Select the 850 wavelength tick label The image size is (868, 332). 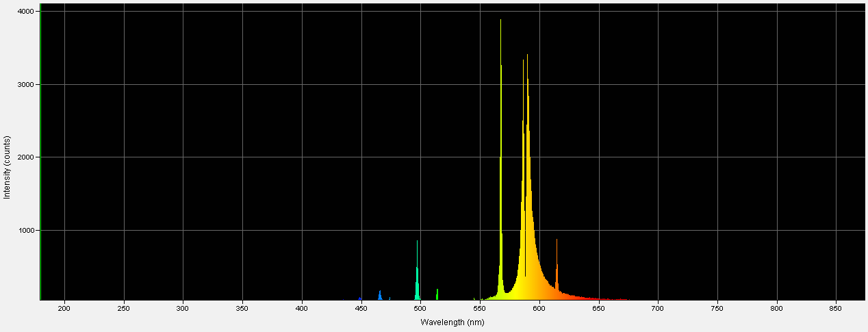(836, 309)
